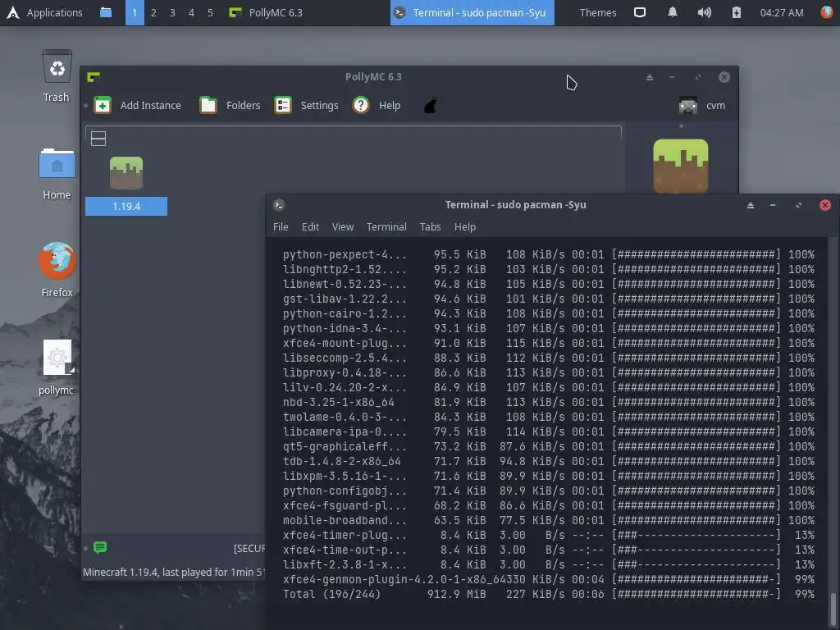Click the PollyMC keep-above arrow button
Image resolution: width=840 pixels, height=630 pixels.
pyautogui.click(x=650, y=77)
